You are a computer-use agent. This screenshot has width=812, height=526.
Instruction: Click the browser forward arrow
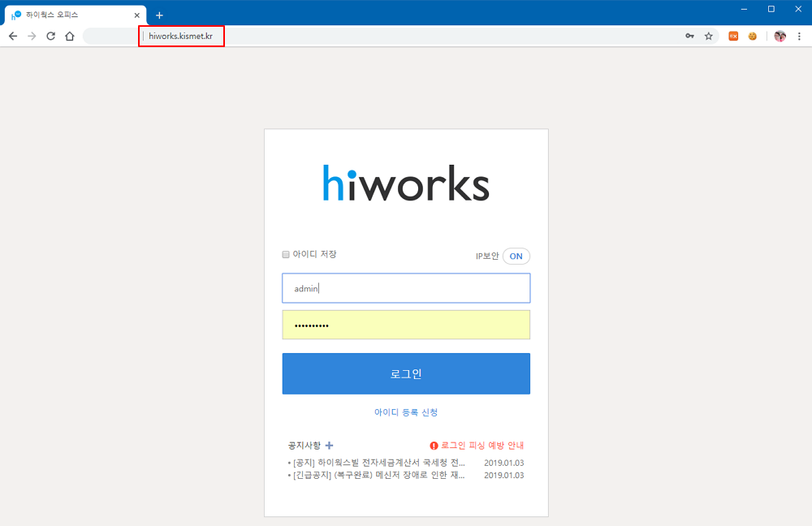point(32,37)
